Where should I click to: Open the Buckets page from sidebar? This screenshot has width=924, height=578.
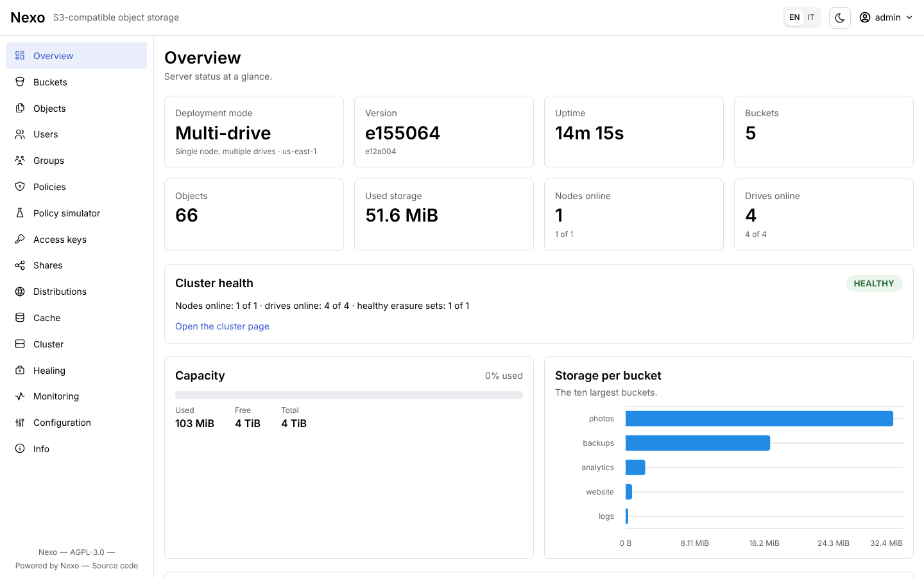point(76,82)
